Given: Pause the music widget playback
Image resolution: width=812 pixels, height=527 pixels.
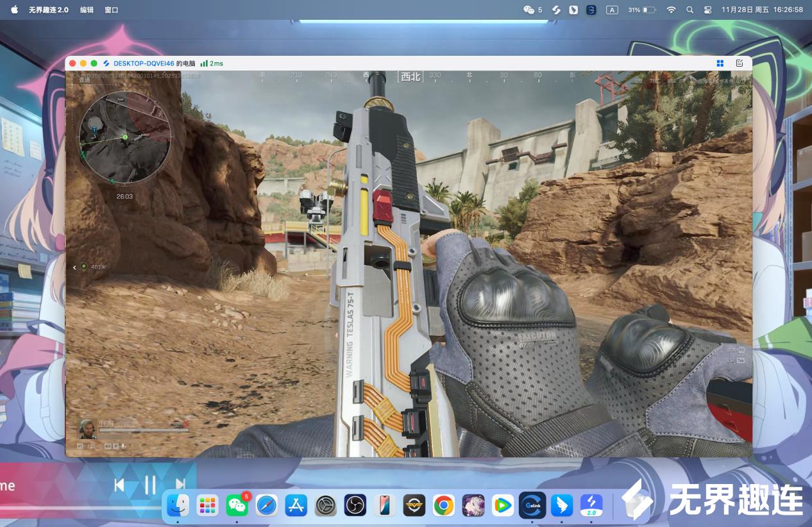Looking at the screenshot, I should coord(150,485).
